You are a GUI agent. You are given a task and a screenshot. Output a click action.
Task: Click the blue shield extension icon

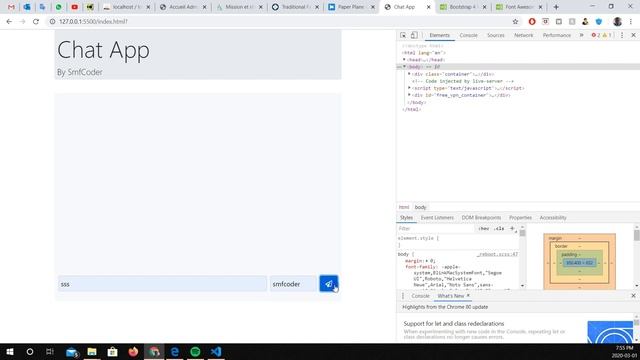point(599,22)
